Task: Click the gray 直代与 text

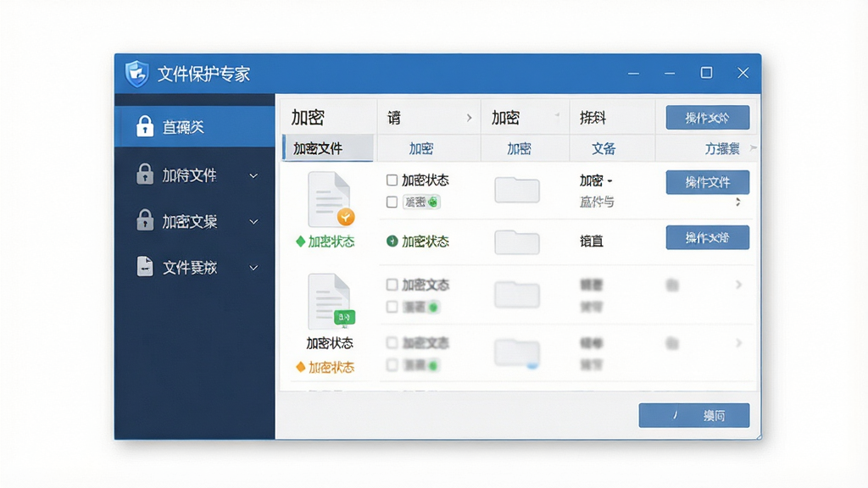Action: [x=597, y=202]
